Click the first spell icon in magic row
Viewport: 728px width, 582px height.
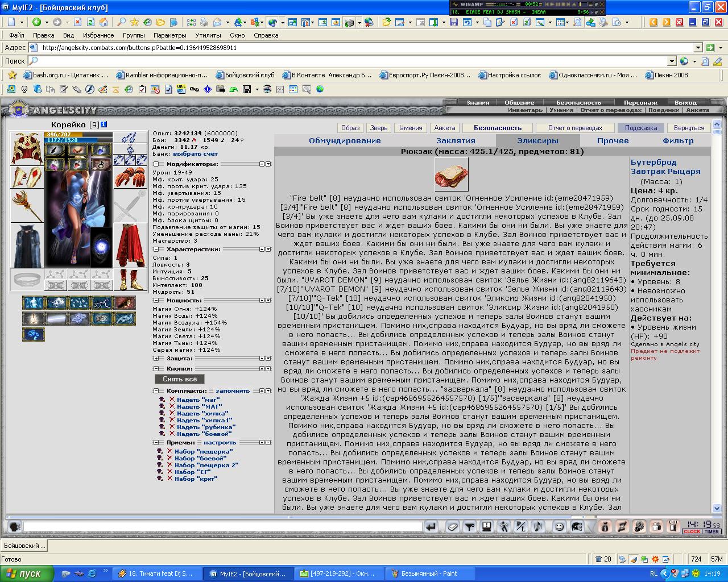click(x=34, y=302)
